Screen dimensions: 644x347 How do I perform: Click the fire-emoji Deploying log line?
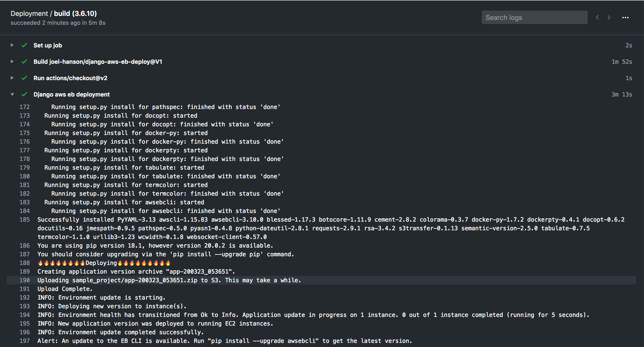[104, 263]
